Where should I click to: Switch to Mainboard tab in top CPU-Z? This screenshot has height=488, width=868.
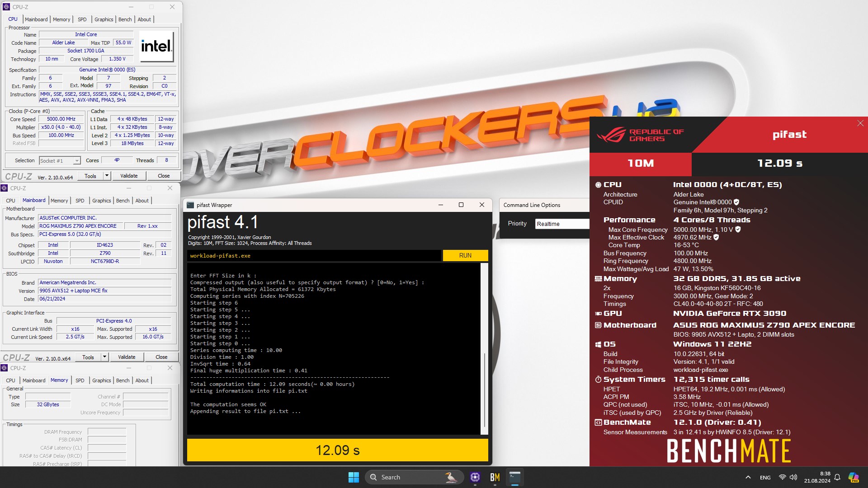click(x=36, y=19)
